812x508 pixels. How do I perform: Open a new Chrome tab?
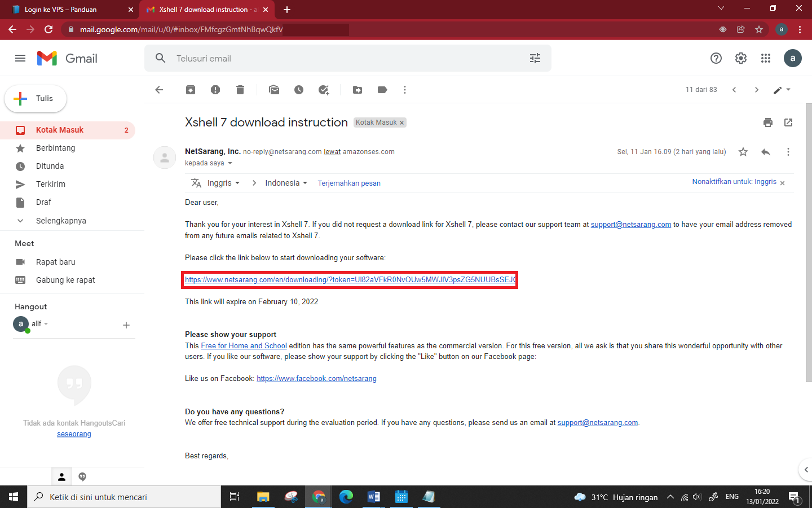coord(287,10)
